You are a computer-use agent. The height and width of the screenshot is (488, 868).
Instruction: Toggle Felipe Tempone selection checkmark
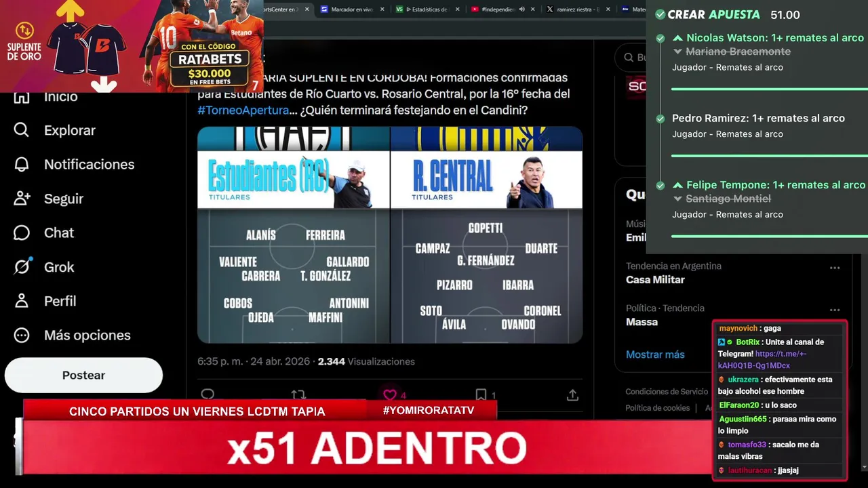(660, 185)
